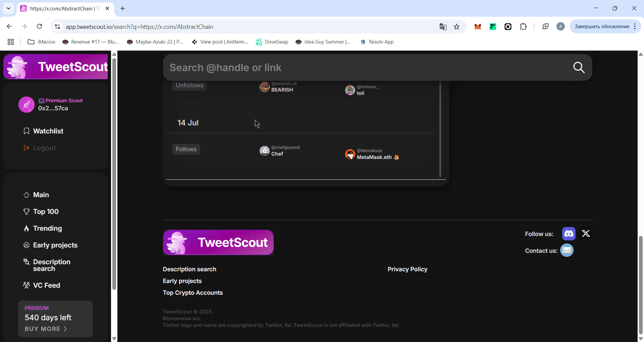The height and width of the screenshot is (342, 644).
Task: Click the search magnifier icon
Action: pos(579,67)
